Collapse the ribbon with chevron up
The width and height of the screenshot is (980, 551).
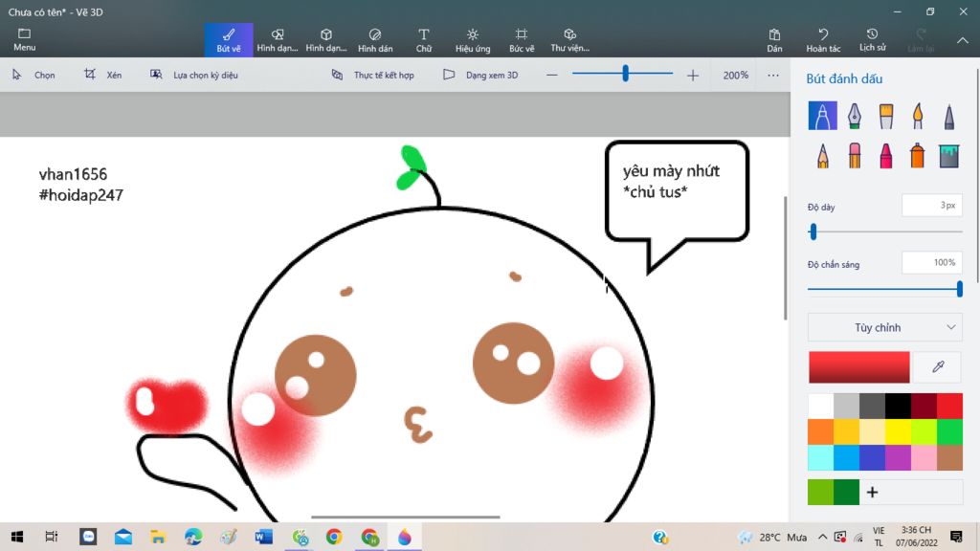pyautogui.click(x=963, y=40)
